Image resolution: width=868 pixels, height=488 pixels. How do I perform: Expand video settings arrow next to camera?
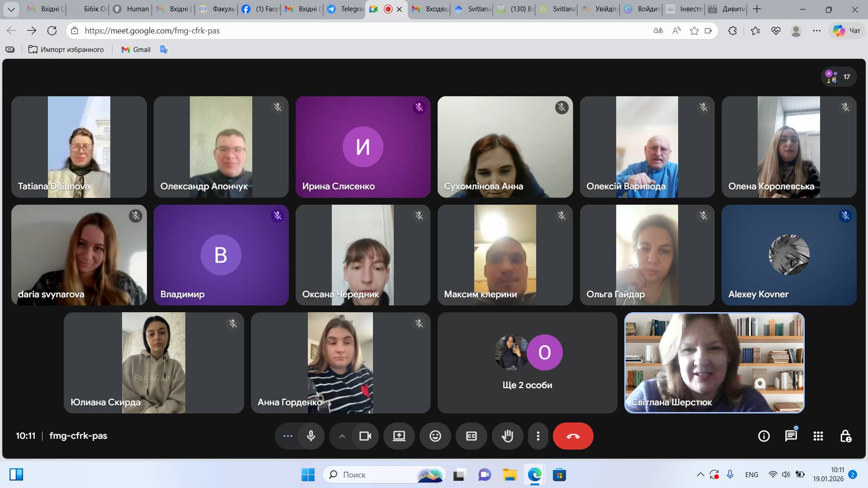click(342, 436)
